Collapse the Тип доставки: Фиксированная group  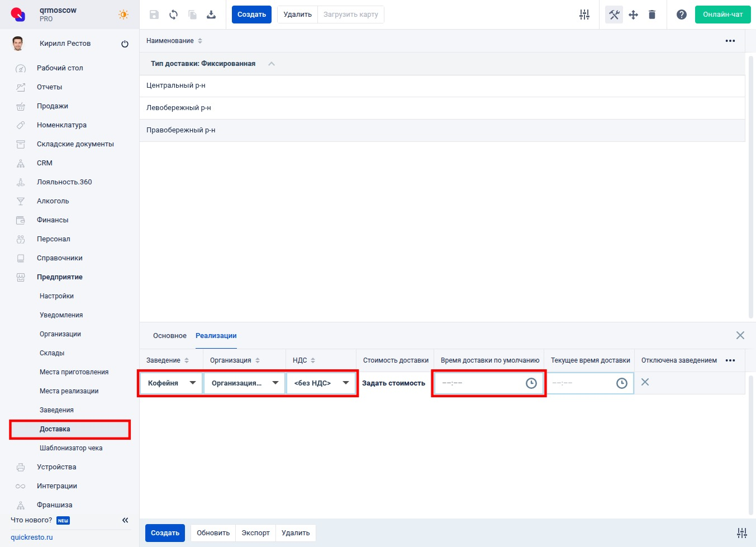[272, 64]
